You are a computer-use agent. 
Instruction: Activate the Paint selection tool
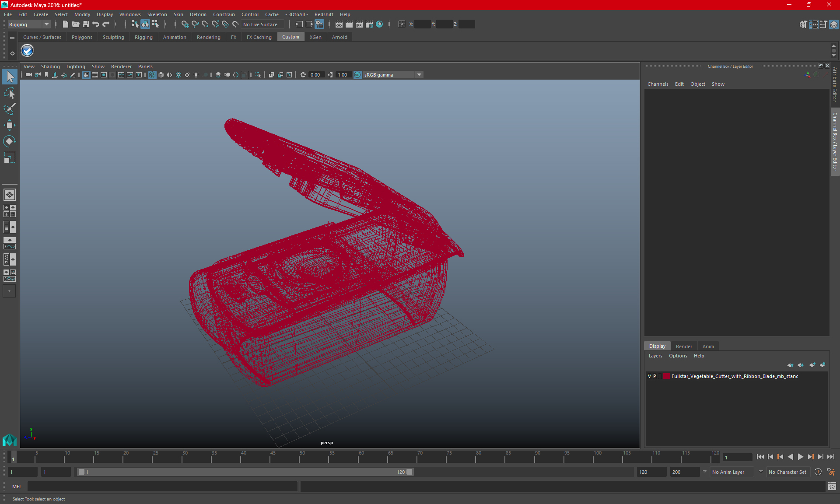coord(10,109)
